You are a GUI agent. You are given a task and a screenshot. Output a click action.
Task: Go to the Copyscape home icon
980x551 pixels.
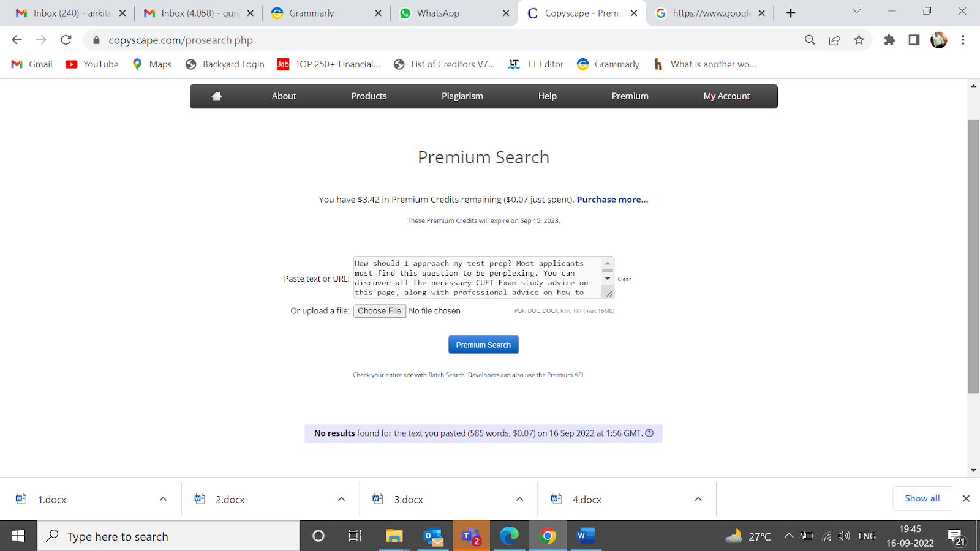click(x=216, y=96)
